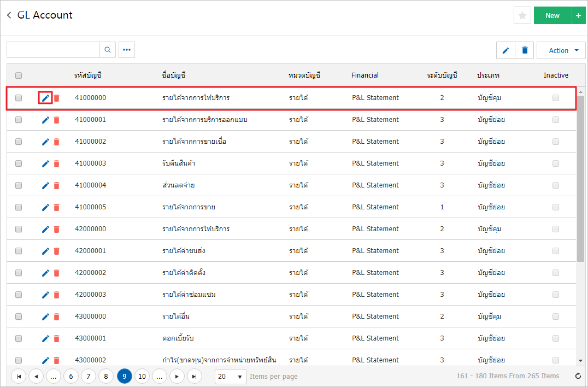Edit account 42000000 with pencil icon
The image size is (588, 387).
tap(45, 229)
